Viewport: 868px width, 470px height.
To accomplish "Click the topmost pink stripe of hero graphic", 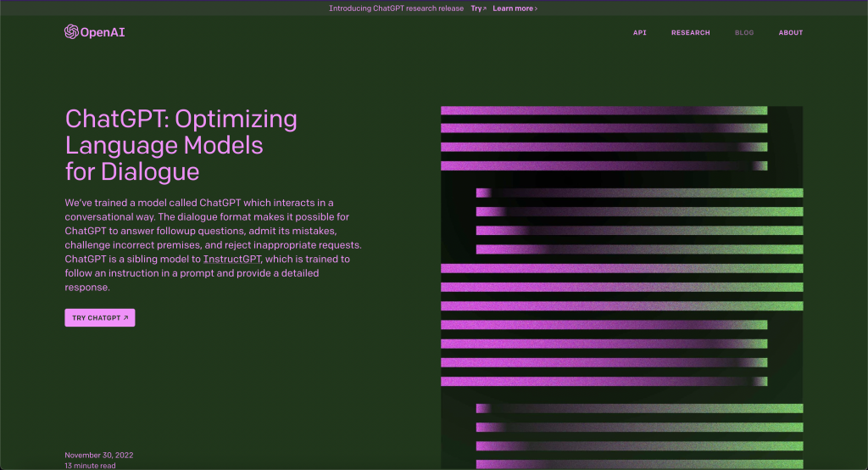I will tap(602, 110).
